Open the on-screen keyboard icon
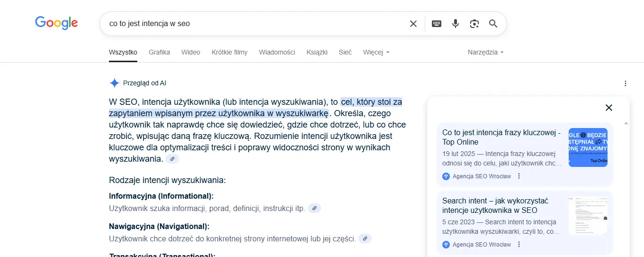 pos(437,24)
